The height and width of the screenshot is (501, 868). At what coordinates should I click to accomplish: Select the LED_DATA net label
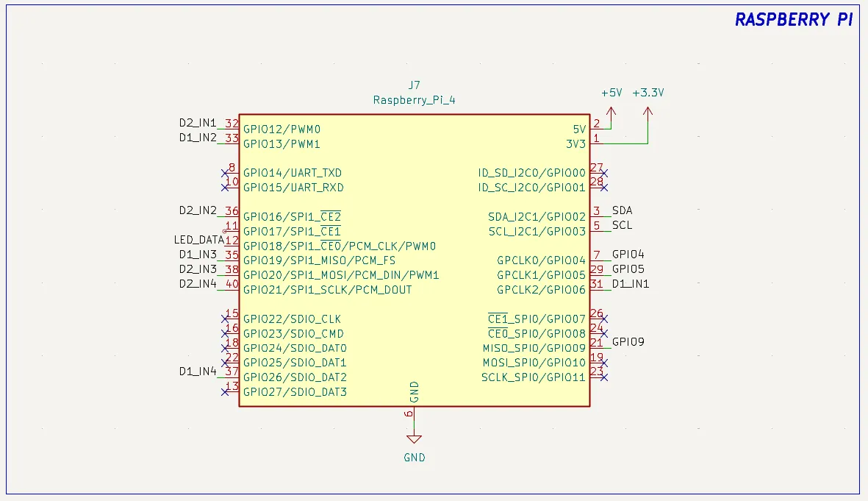point(198,240)
